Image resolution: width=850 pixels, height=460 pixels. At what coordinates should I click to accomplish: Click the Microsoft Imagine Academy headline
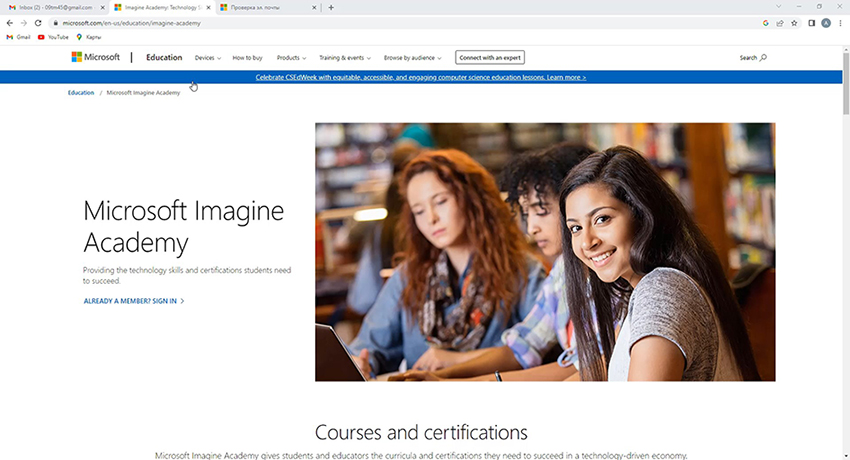pyautogui.click(x=183, y=226)
